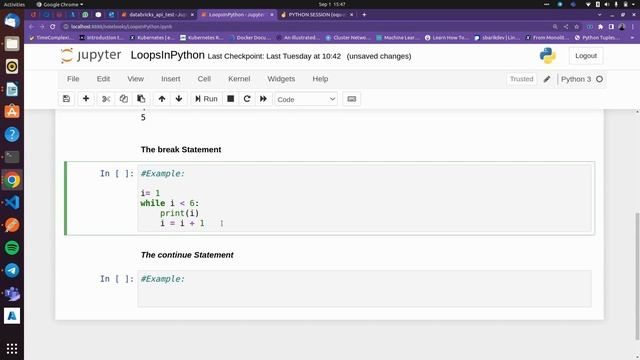Move selected cell down

tap(179, 99)
